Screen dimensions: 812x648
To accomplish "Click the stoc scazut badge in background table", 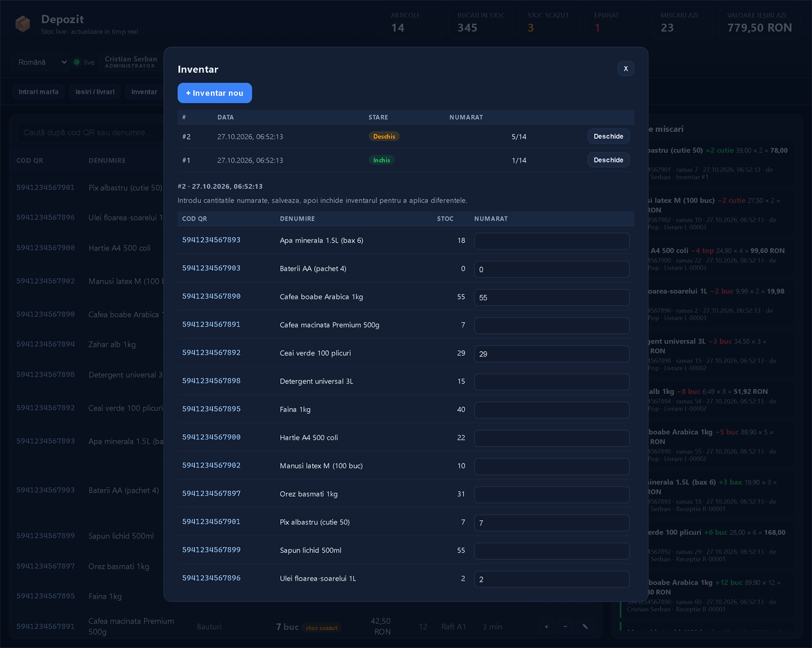I will point(321,628).
